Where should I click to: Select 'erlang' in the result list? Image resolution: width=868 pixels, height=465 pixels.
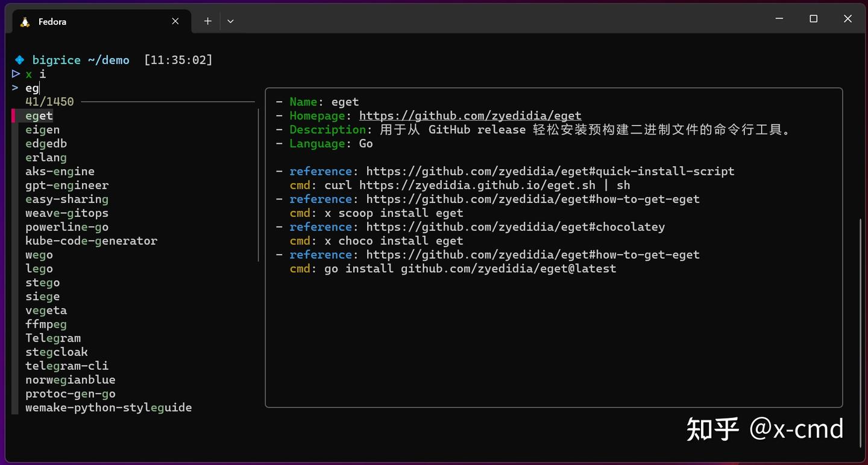point(46,157)
